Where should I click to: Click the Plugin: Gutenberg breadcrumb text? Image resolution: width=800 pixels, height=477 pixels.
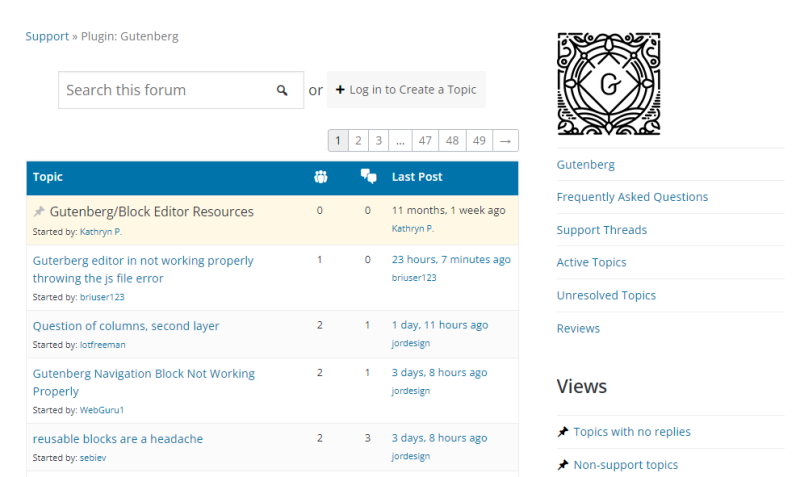click(x=130, y=36)
